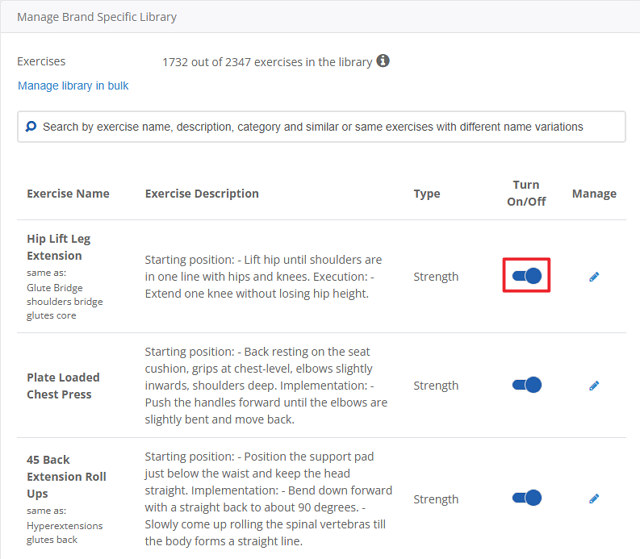Edit Hip Lift Leg Extension with pencil icon
The height and width of the screenshot is (559, 640).
[594, 277]
